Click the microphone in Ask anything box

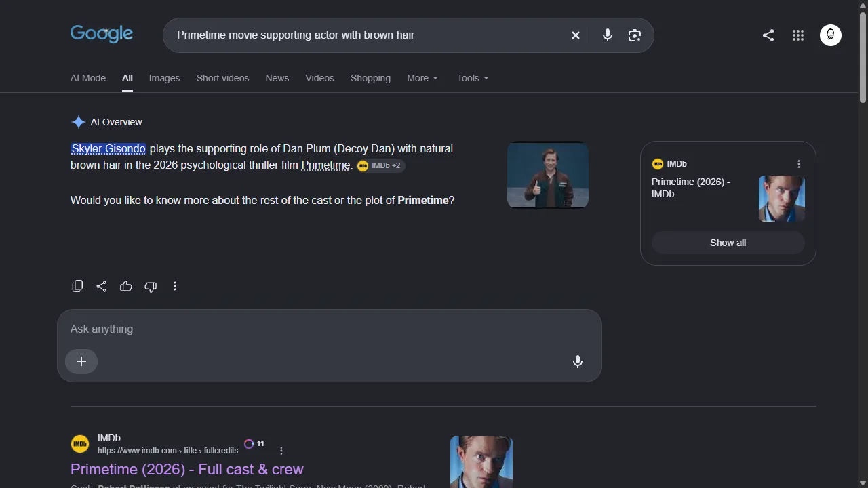click(578, 361)
